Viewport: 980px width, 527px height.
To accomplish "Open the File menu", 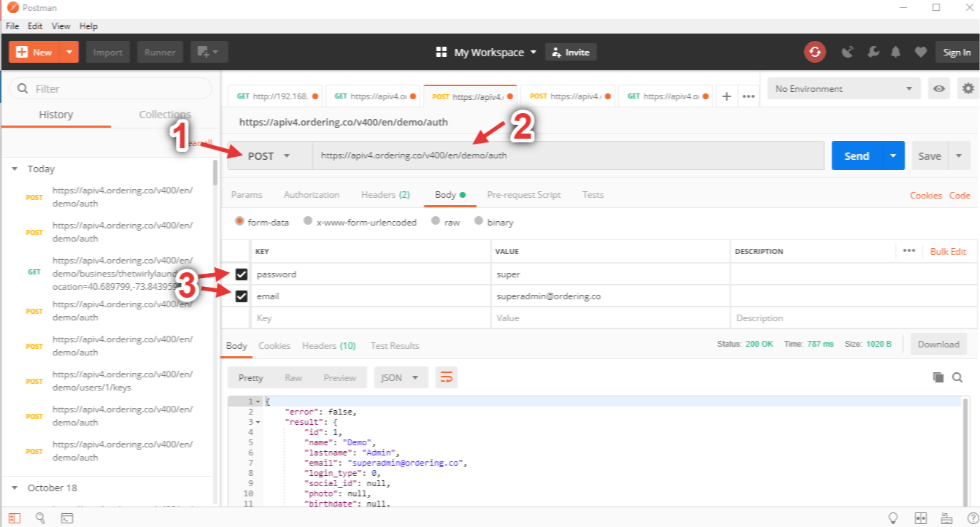I will [12, 26].
